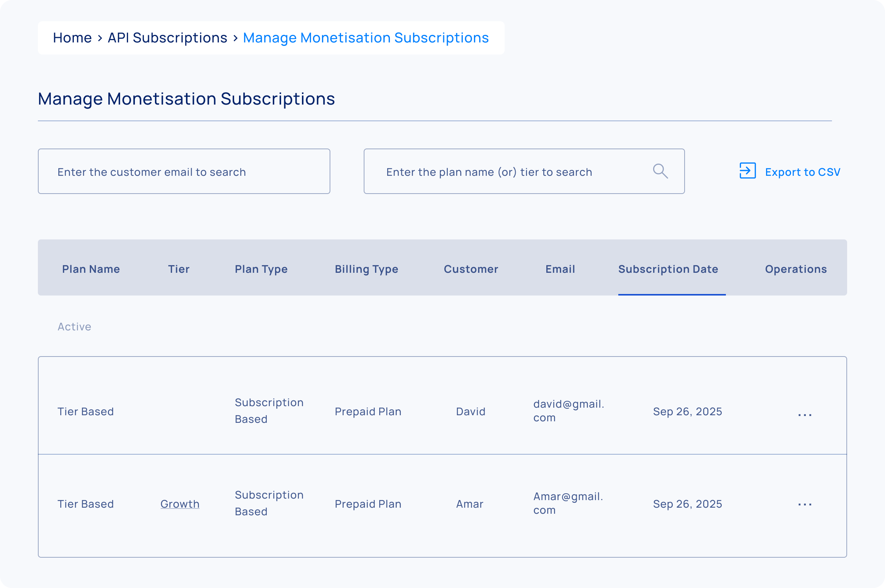Click the search magnifier icon

(660, 171)
